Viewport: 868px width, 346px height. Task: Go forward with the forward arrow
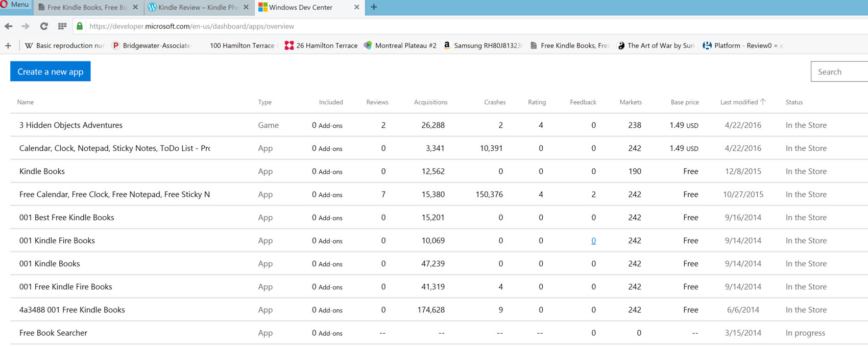[26, 26]
